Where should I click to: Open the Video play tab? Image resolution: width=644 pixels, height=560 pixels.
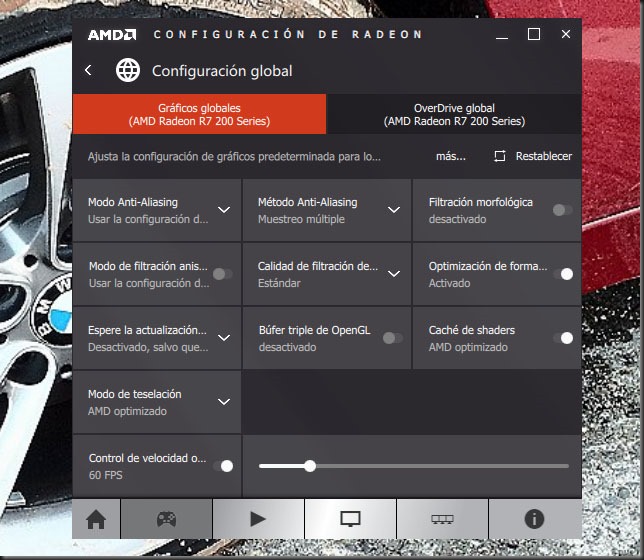(x=258, y=519)
